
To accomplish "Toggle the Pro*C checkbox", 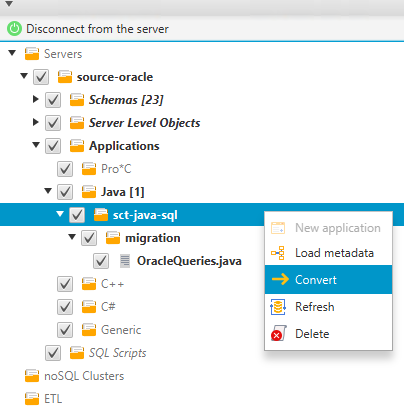I will coord(65,169).
